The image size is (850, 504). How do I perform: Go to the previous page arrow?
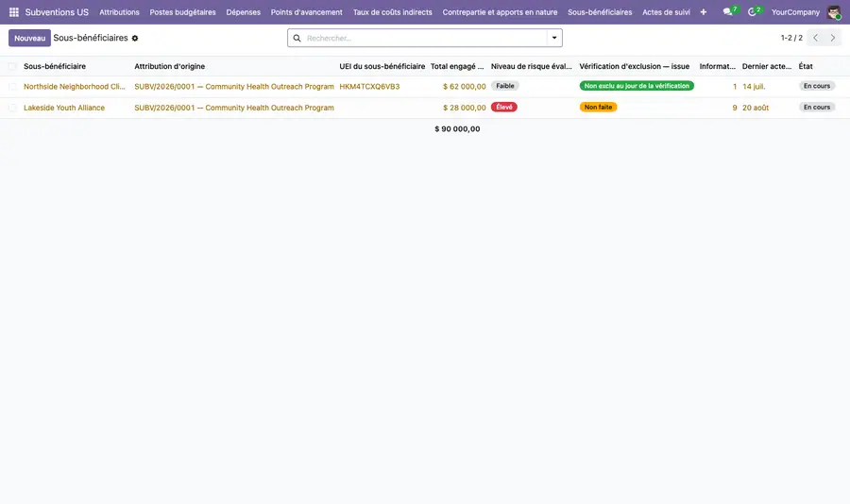[815, 38]
